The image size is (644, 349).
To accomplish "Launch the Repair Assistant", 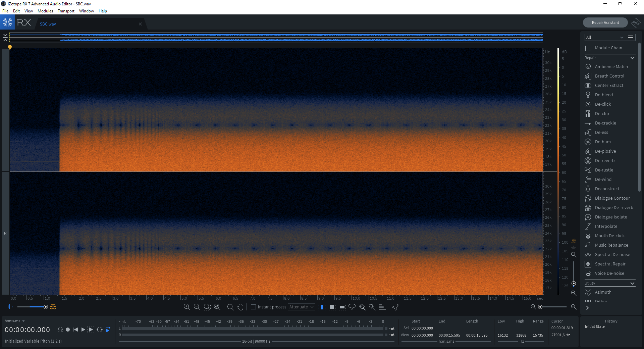I will (x=605, y=22).
